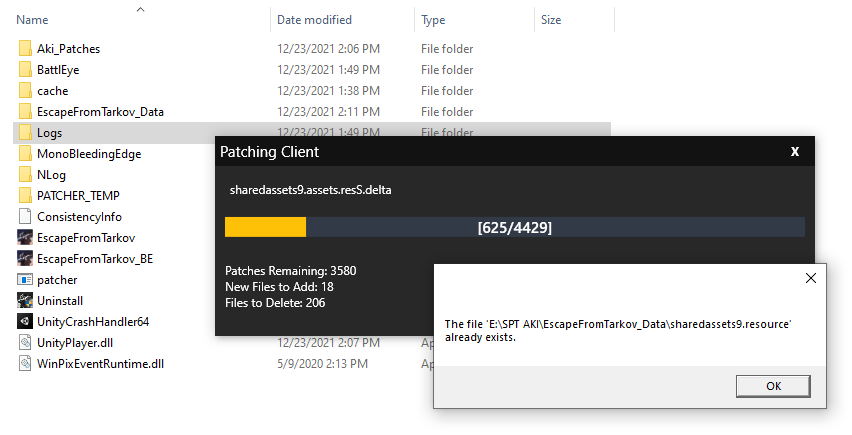Click the ConsistencyInfo file icon
Image resolution: width=852 pixels, height=435 pixels.
25,217
